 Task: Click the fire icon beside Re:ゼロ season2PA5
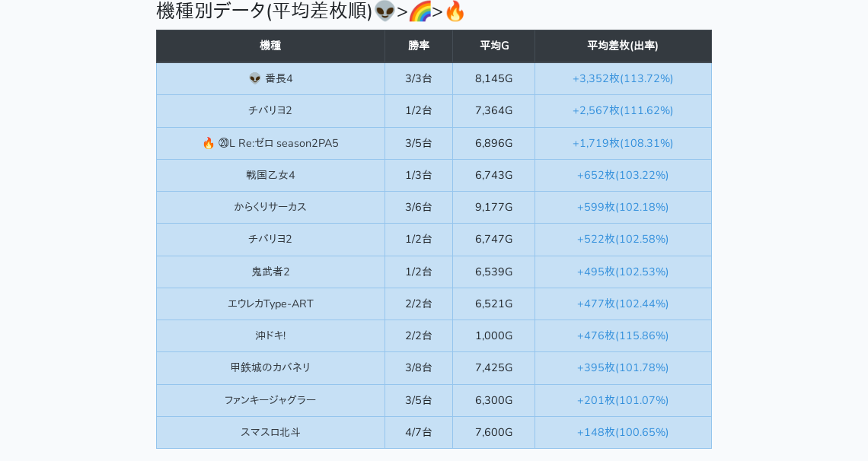click(208, 143)
